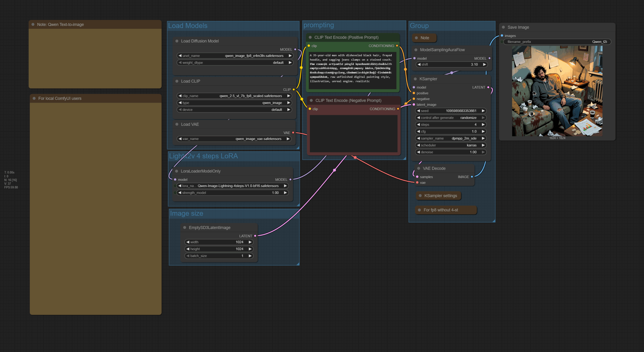Collapse the Load CLIP node dot
This screenshot has width=644, height=352.
(x=177, y=81)
